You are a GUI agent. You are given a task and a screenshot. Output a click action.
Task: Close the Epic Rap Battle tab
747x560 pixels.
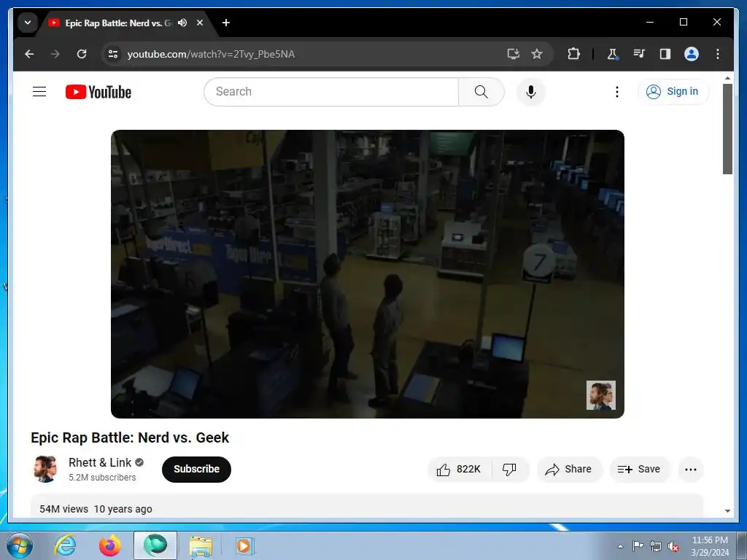coord(200,23)
